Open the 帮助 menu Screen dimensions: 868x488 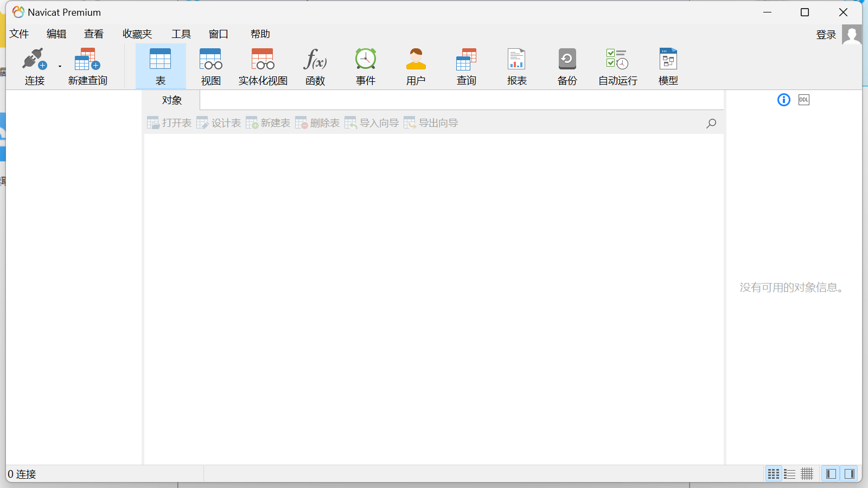[260, 34]
